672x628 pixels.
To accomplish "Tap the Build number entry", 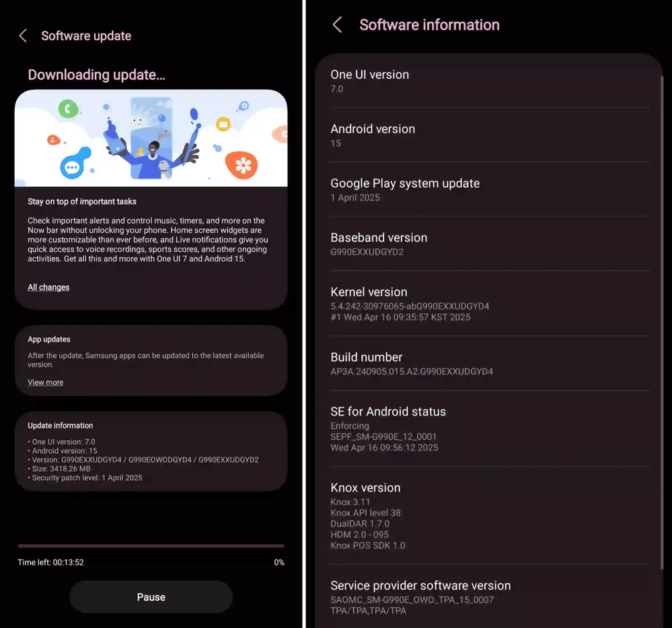I will pyautogui.click(x=490, y=363).
